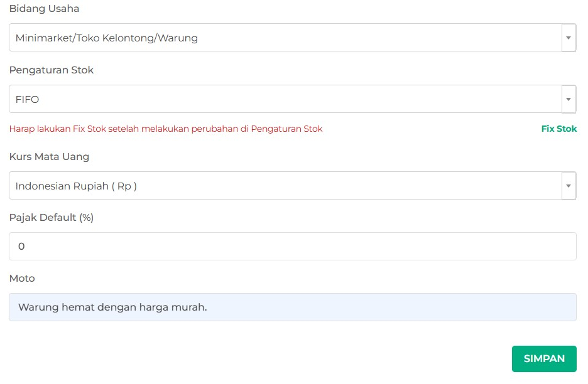Click the Kurs Mata Uang label
The height and width of the screenshot is (384, 588).
click(49, 157)
